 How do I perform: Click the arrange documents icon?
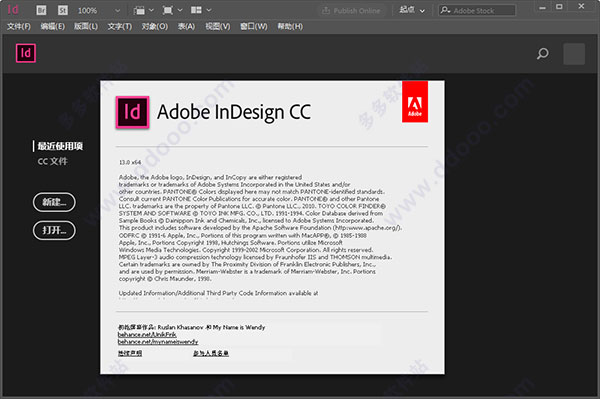point(196,10)
